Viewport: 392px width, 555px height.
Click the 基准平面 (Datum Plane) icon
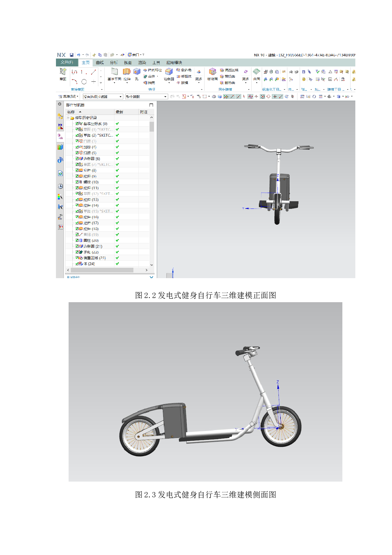(x=114, y=72)
